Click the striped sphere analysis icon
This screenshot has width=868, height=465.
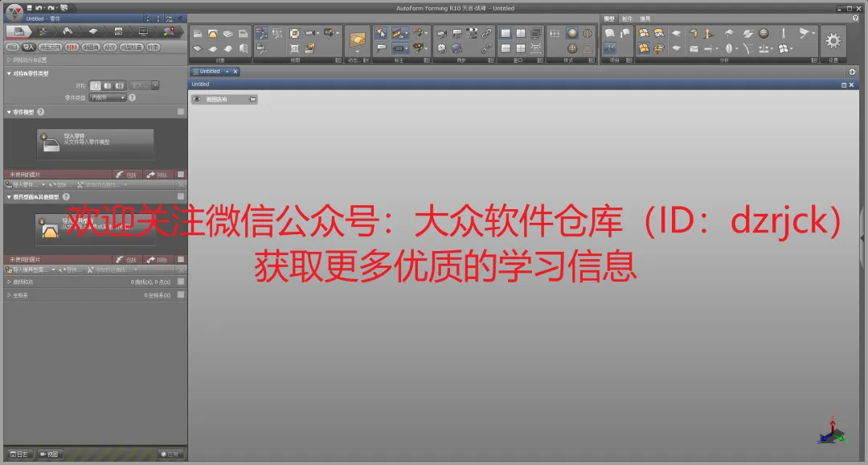764,33
